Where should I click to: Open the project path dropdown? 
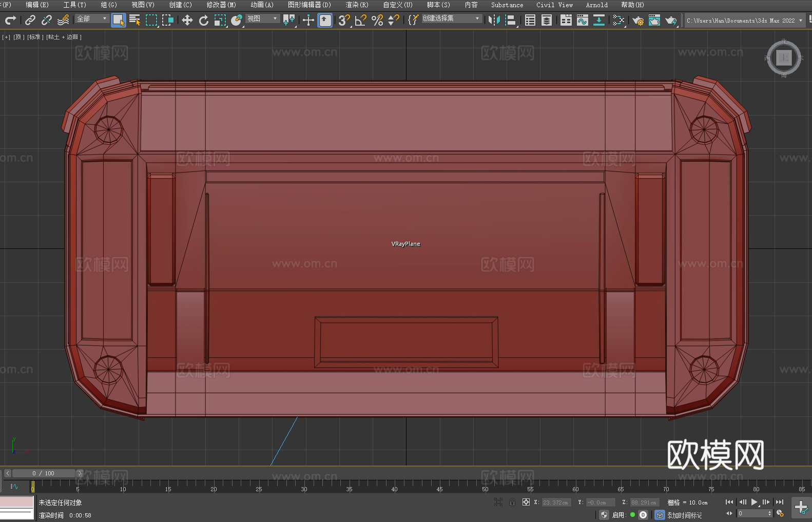click(x=745, y=21)
